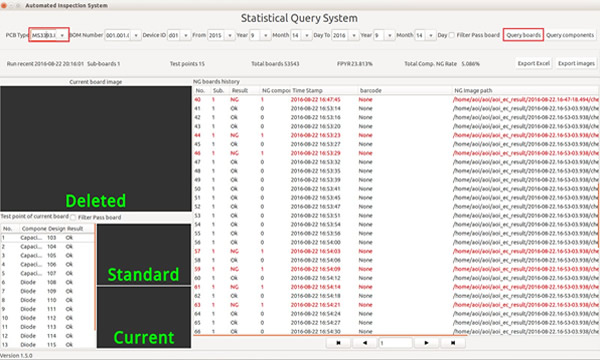
Task: Select test point row 13 Diode 115
Action: pyautogui.click(x=47, y=345)
